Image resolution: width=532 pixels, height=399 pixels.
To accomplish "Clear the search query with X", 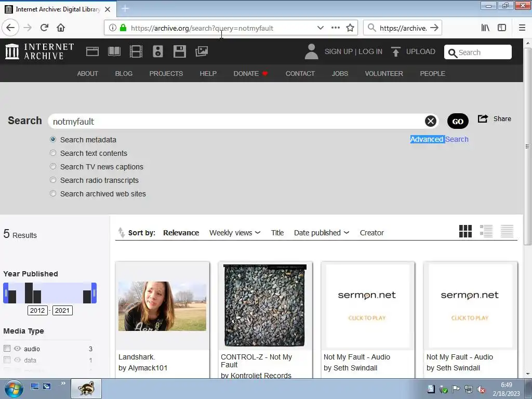I will (431, 121).
